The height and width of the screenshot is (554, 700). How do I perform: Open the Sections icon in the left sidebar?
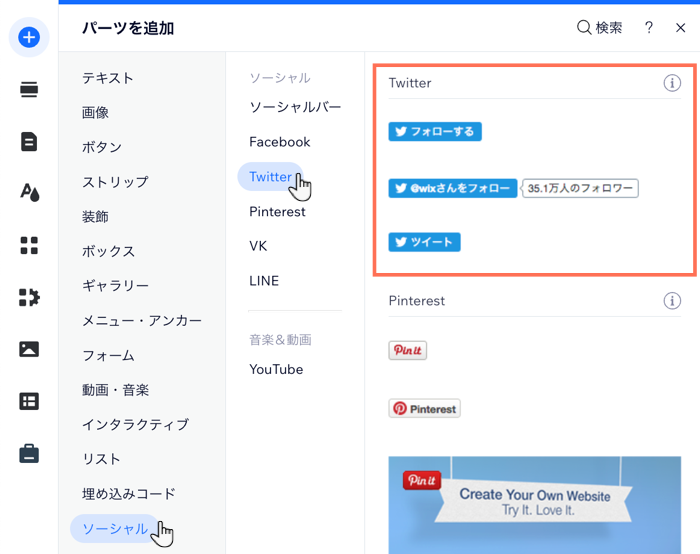point(29,90)
